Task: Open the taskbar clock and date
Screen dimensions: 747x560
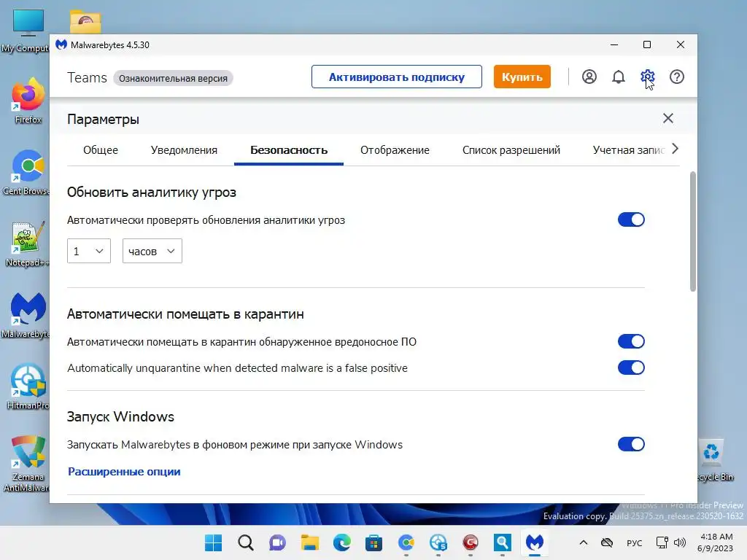Action: [715, 542]
